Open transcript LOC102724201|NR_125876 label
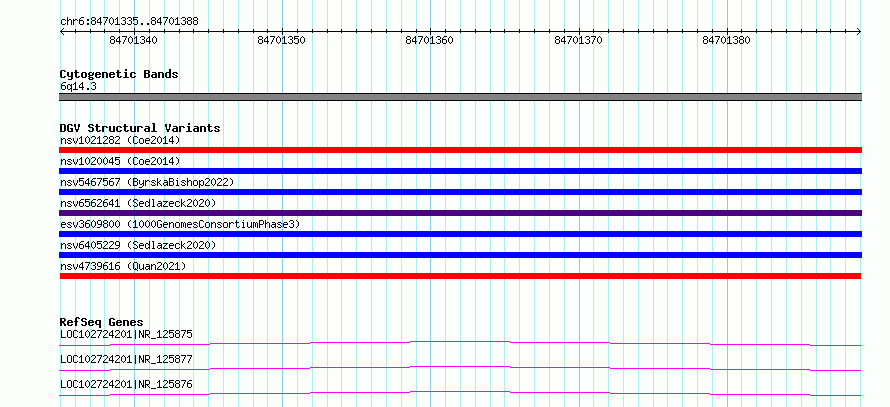890x407 pixels. (x=126, y=384)
